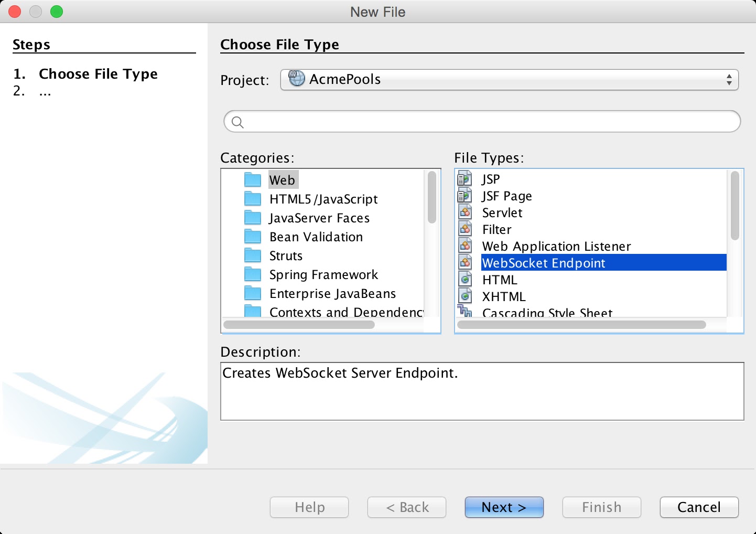
Task: Click the Cascading Style Sheet icon
Action: (x=465, y=311)
